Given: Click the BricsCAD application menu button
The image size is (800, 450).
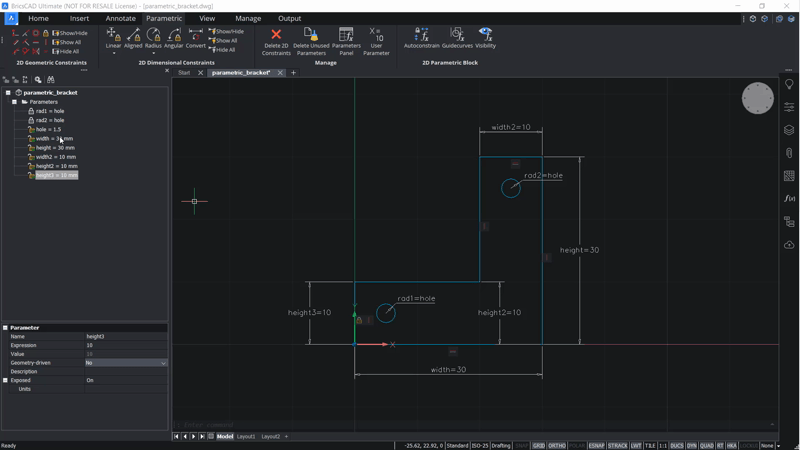Looking at the screenshot, I should point(11,18).
